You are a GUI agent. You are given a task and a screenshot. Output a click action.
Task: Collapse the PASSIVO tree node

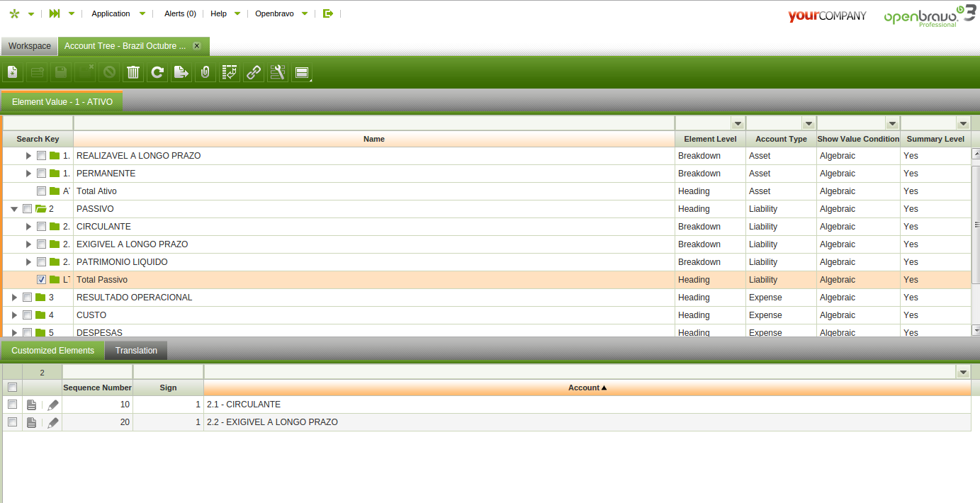(14, 209)
